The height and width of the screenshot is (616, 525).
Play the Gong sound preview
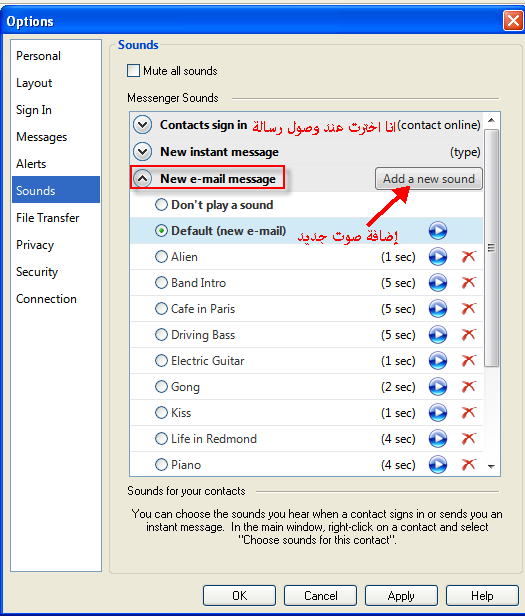[438, 387]
